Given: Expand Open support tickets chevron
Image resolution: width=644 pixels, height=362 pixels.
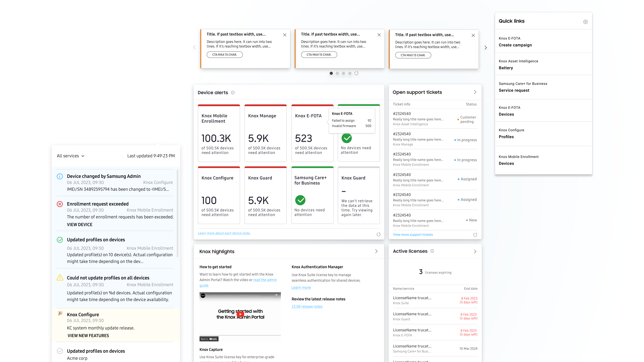Looking at the screenshot, I should pos(475,92).
